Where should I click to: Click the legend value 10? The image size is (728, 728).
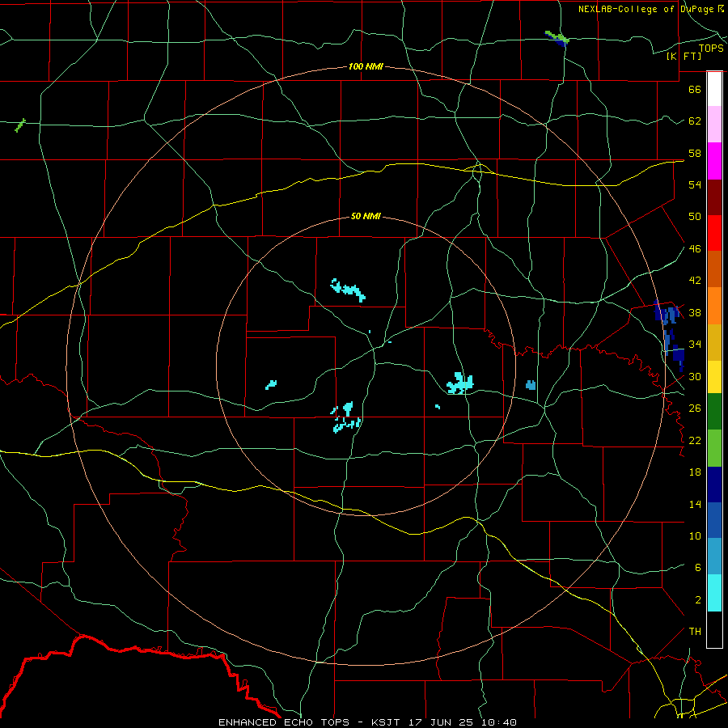pos(695,535)
